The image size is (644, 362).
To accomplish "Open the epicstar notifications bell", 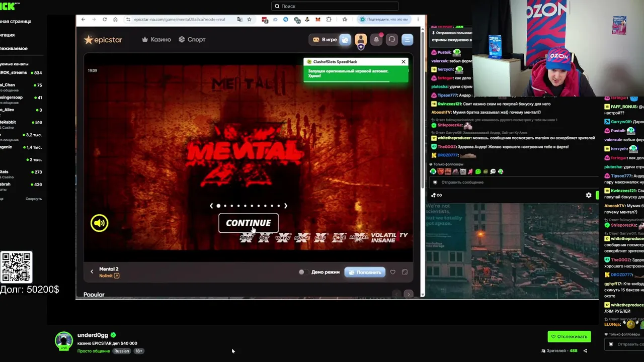I will point(376,40).
